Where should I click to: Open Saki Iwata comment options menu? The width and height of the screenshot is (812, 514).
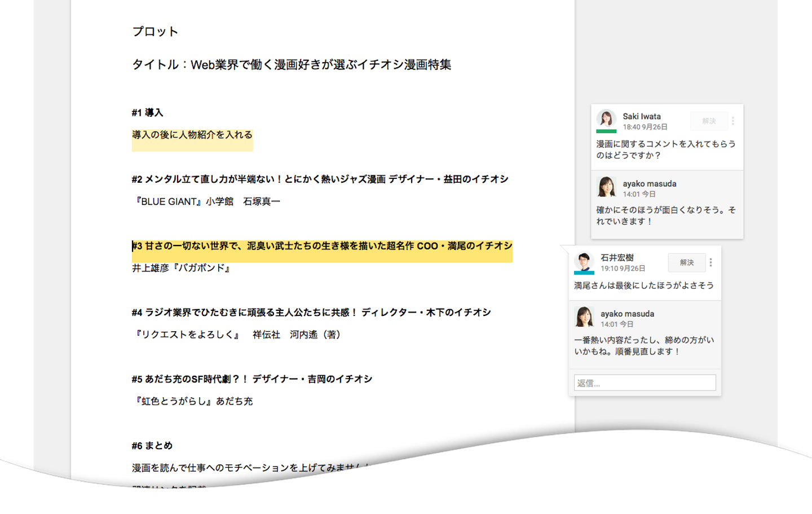pyautogui.click(x=732, y=121)
